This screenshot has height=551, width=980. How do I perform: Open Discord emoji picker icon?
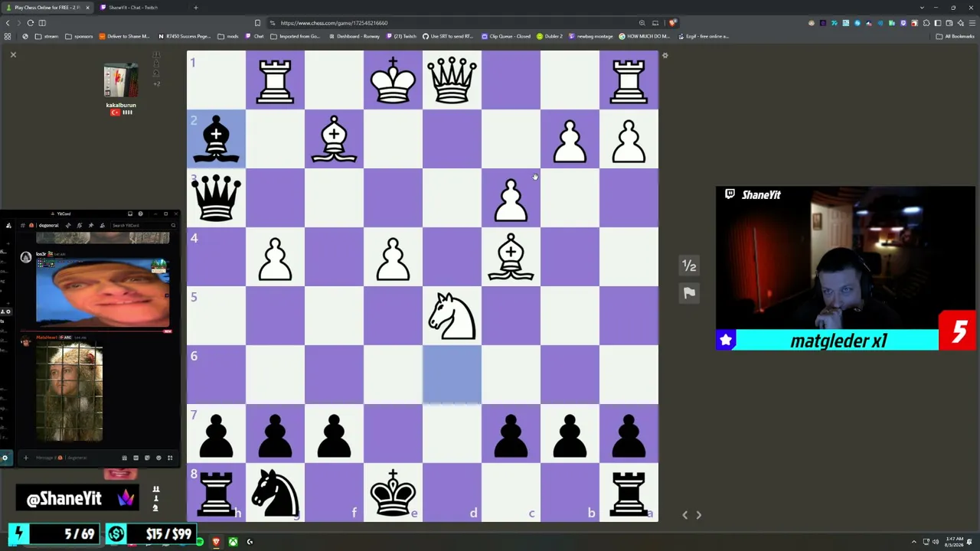point(158,458)
